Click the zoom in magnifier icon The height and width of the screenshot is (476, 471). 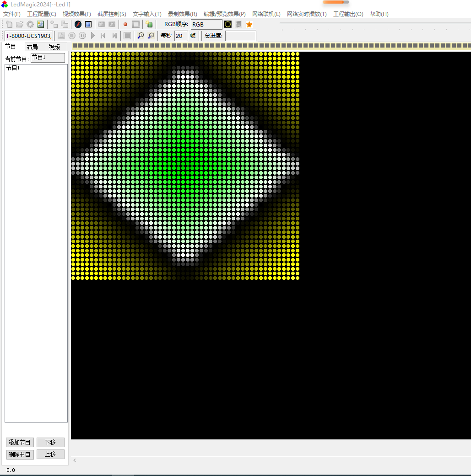pyautogui.click(x=141, y=36)
